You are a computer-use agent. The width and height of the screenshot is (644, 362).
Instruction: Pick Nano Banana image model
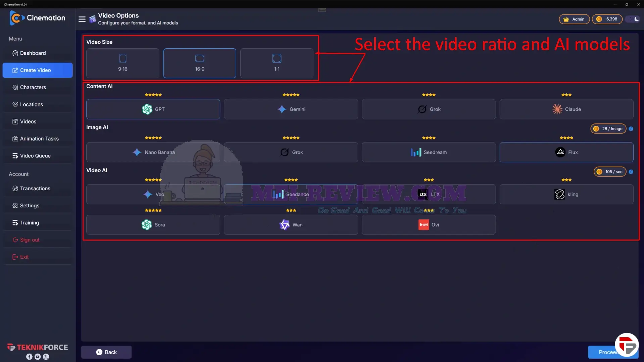[x=153, y=152]
